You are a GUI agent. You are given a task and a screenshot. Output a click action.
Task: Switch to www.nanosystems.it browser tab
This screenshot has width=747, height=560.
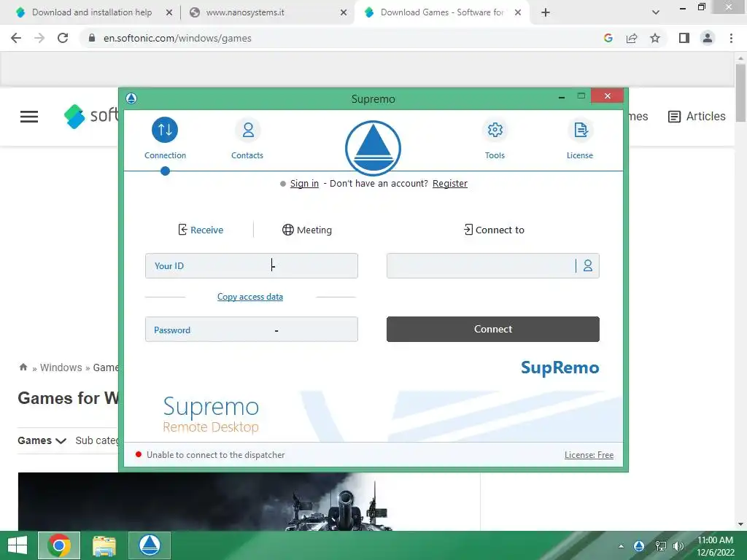tap(245, 12)
